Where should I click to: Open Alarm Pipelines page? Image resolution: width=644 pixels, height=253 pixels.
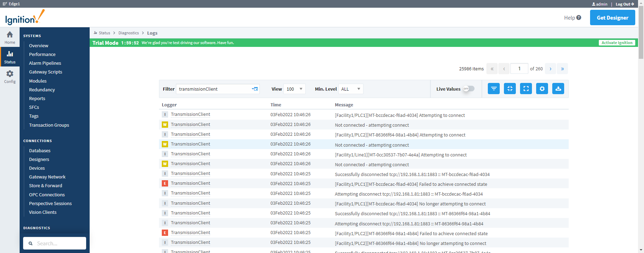pyautogui.click(x=45, y=63)
